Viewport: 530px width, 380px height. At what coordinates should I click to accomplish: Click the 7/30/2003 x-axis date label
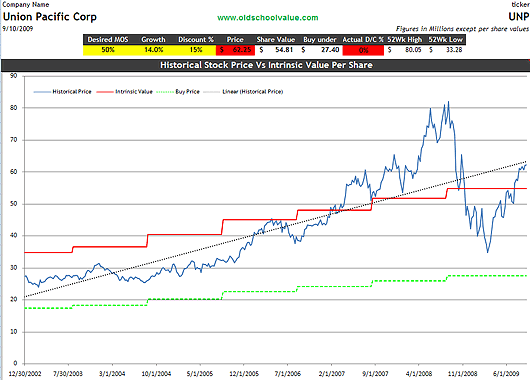[x=68, y=374]
